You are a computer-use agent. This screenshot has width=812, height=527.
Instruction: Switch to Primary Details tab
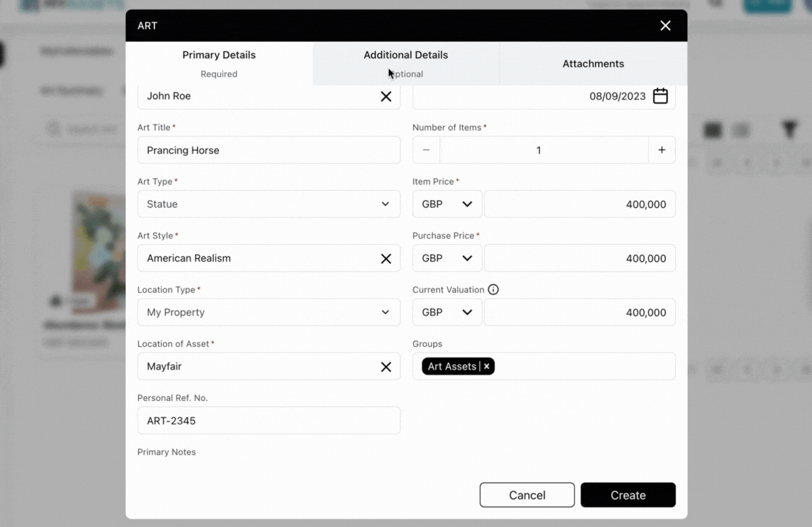pos(219,63)
